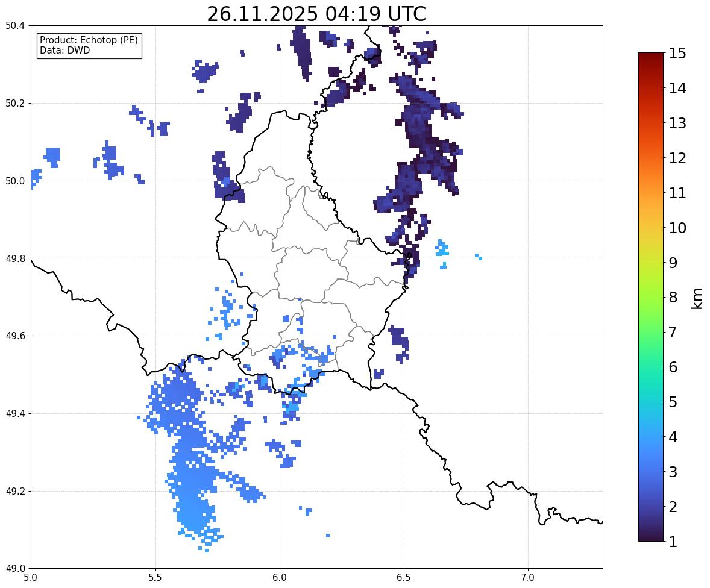
Task: Click the colorbar tick label 2
Action: coord(673,507)
